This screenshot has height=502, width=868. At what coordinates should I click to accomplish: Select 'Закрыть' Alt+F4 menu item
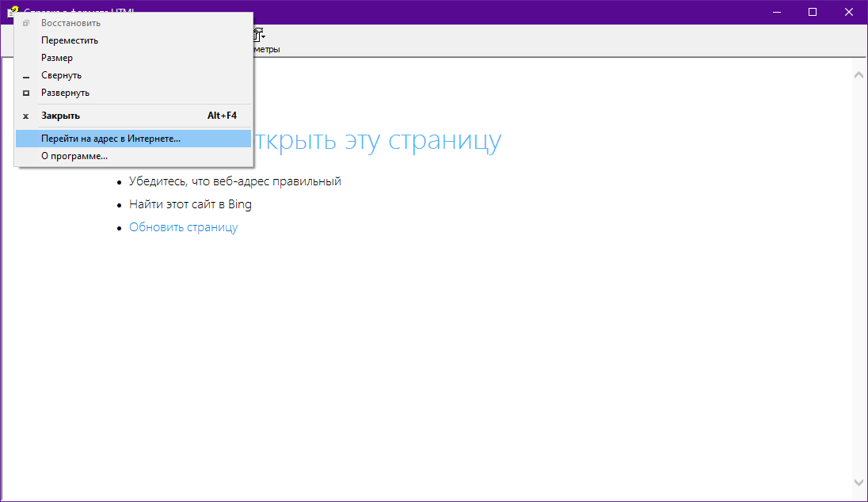133,116
